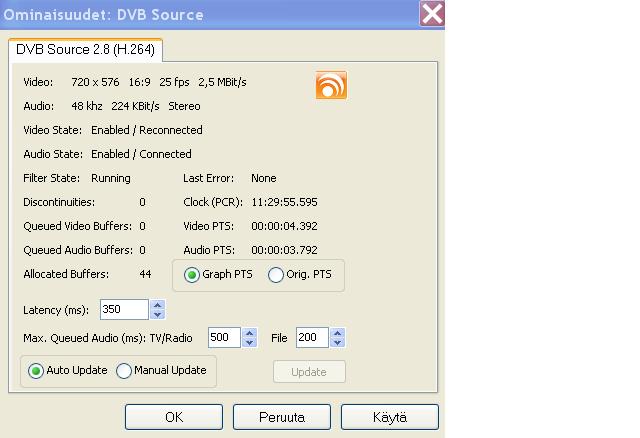The height and width of the screenshot is (438, 640).
Task: Click the Video State text Enabled / Reconnected
Action: point(147,130)
